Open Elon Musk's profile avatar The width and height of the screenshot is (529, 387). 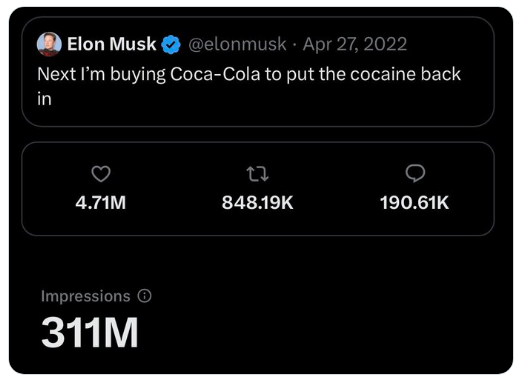pos(49,44)
